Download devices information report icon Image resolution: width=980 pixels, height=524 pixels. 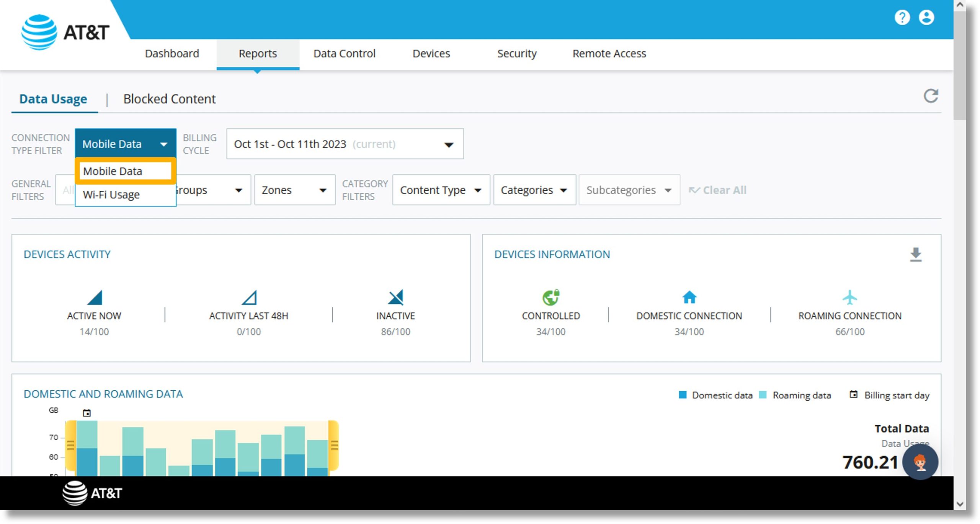point(915,255)
